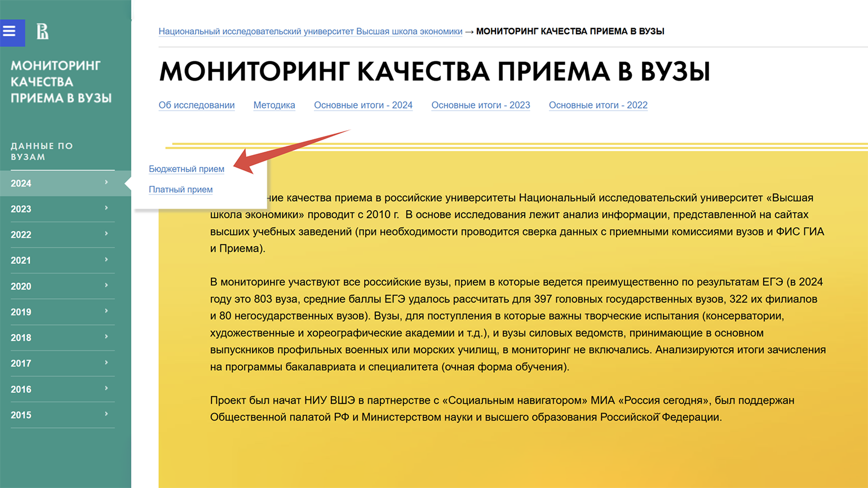The width and height of the screenshot is (868, 488).
Task: Expand the 2022 year chevron
Action: [107, 234]
